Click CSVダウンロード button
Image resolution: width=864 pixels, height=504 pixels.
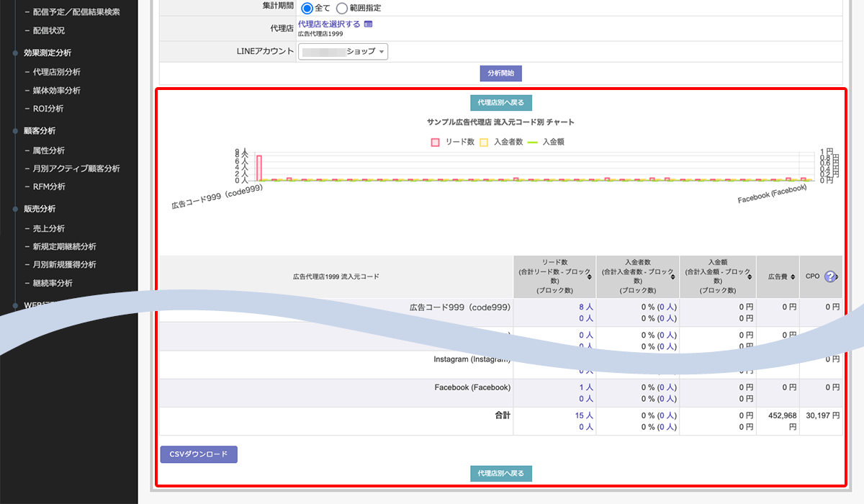[x=198, y=454]
